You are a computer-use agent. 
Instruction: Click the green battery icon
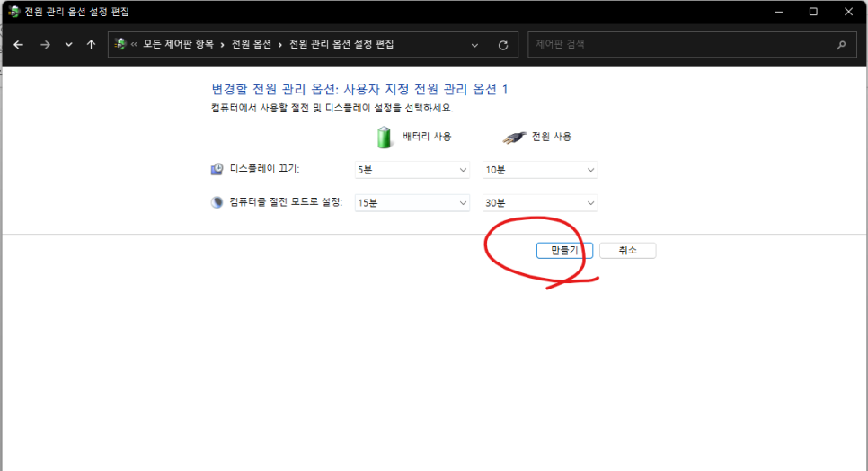(x=384, y=137)
